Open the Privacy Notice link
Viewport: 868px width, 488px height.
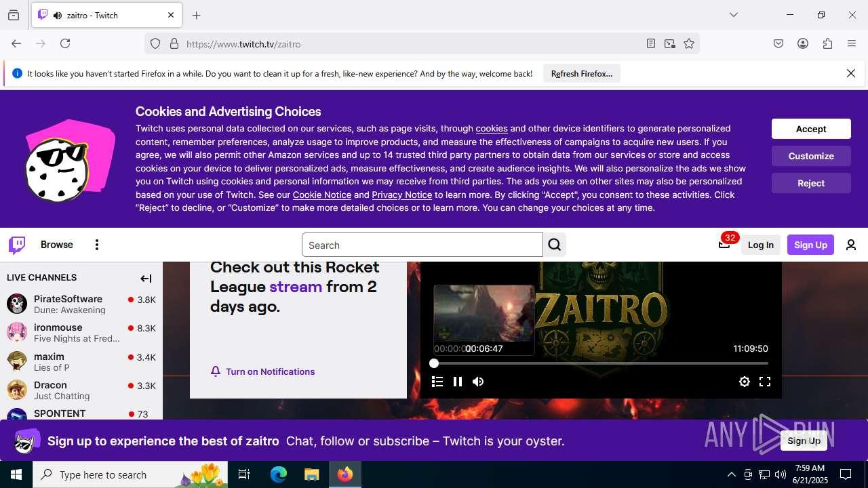401,195
